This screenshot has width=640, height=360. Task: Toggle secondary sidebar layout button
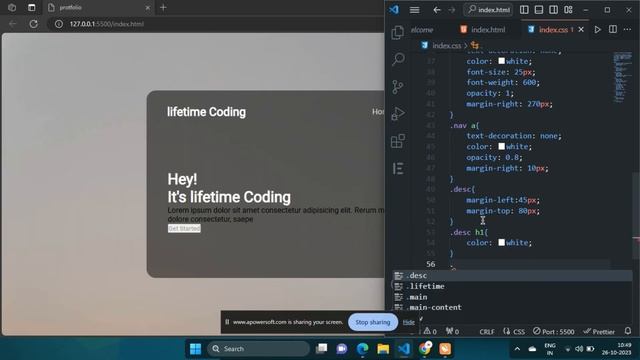pos(553,10)
